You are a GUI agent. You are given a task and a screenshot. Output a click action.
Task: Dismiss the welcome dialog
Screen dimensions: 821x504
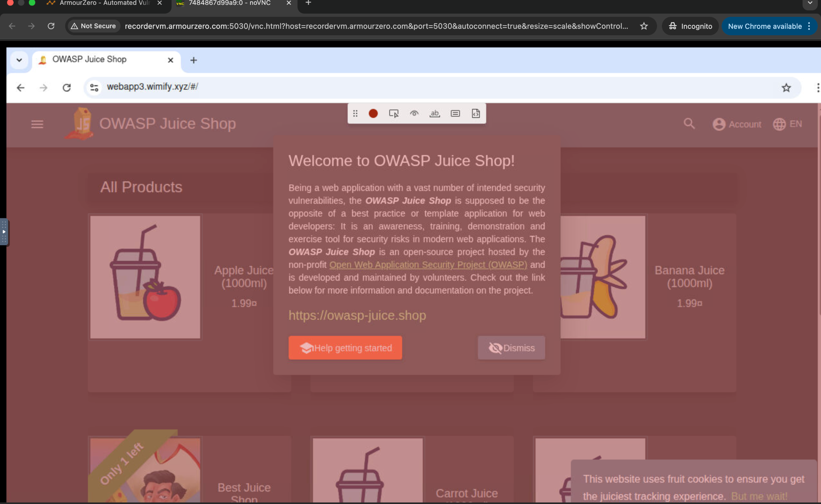coord(511,348)
